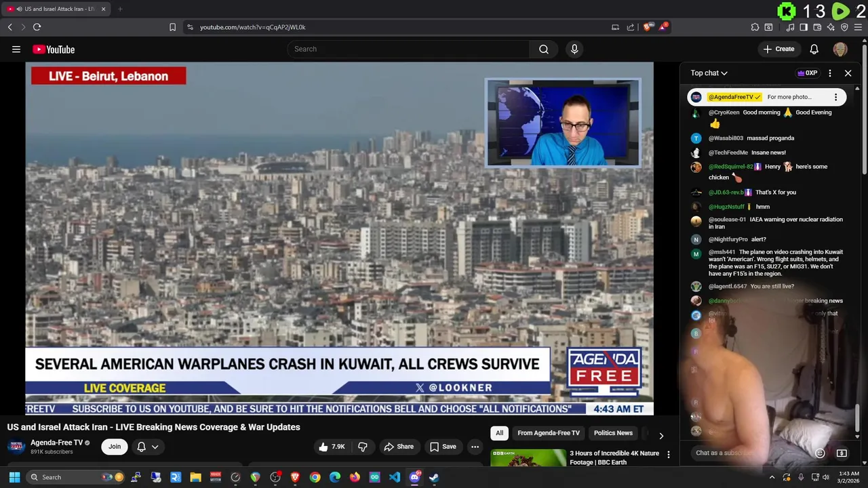Focus the YouTube Search input field

click(x=409, y=49)
